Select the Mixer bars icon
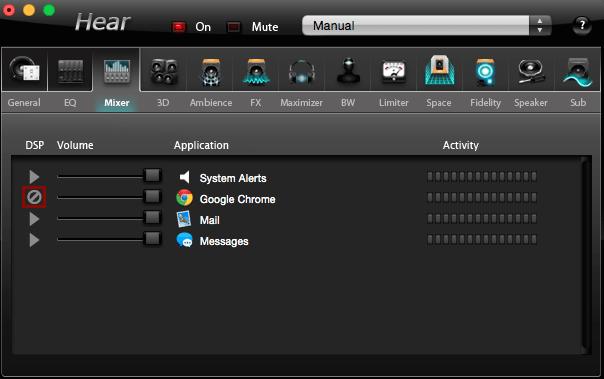Viewport: 604px width, 379px height. (x=117, y=71)
